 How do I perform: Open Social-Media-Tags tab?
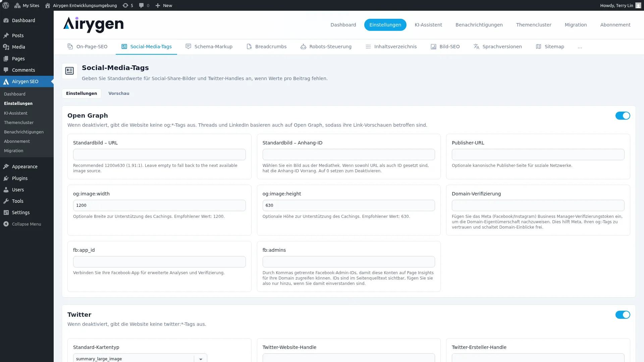pos(146,47)
